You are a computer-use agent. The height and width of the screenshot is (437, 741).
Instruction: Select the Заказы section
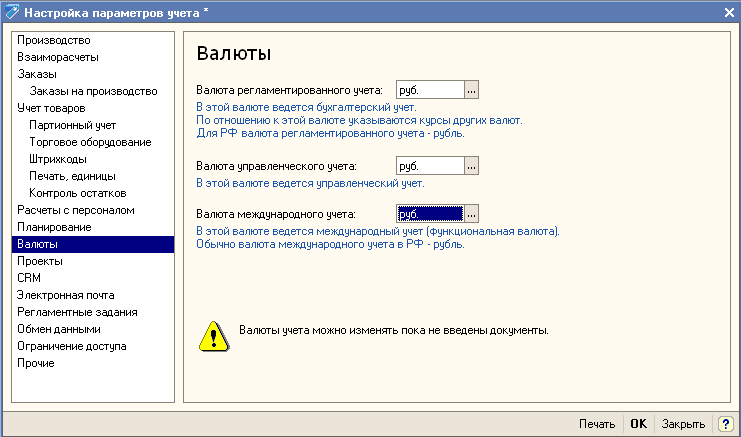pyautogui.click(x=93, y=74)
